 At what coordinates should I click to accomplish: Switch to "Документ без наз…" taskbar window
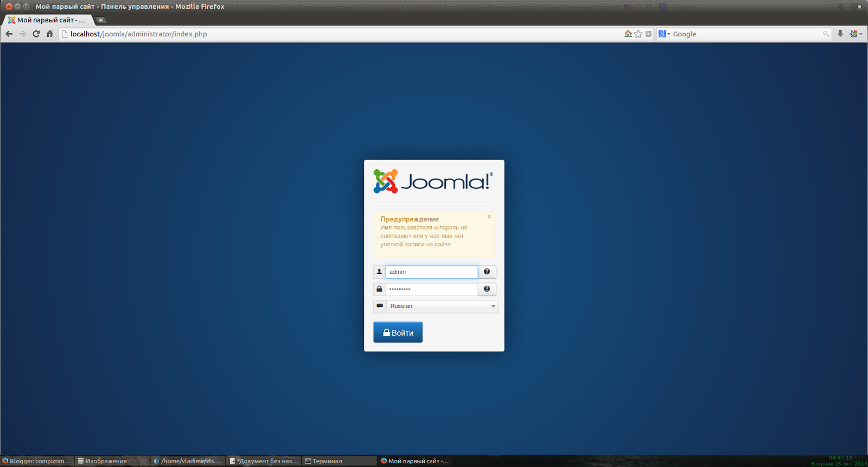pos(264,461)
